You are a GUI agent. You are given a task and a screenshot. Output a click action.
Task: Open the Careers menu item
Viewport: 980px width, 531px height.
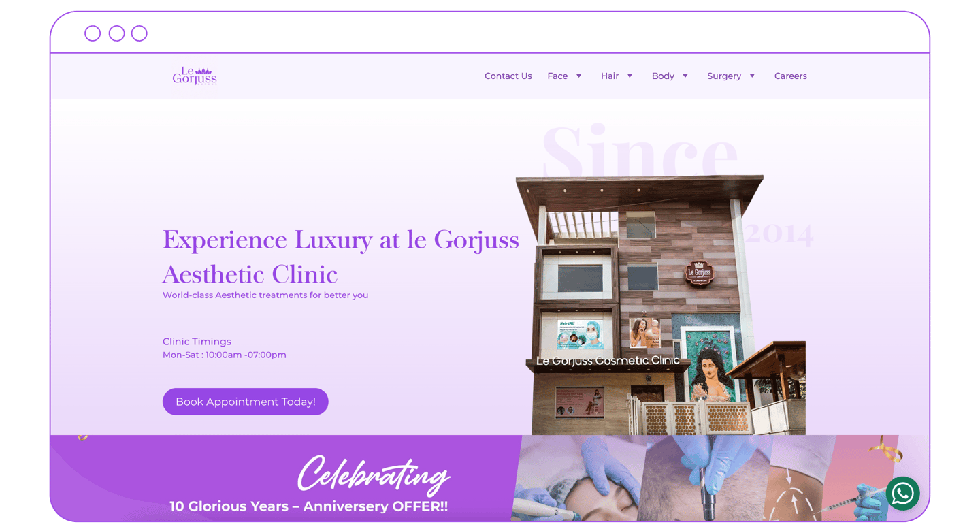[791, 76]
